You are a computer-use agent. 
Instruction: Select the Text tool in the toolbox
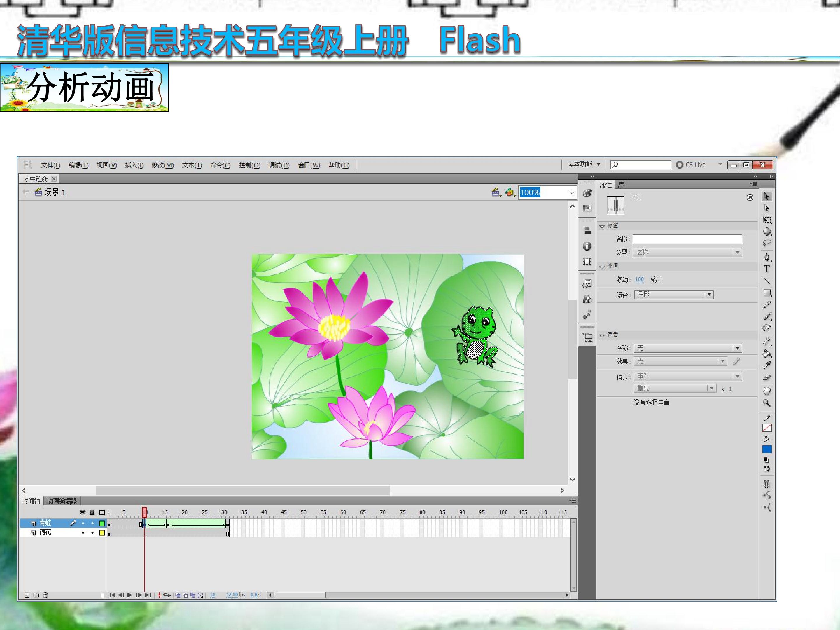(x=767, y=269)
